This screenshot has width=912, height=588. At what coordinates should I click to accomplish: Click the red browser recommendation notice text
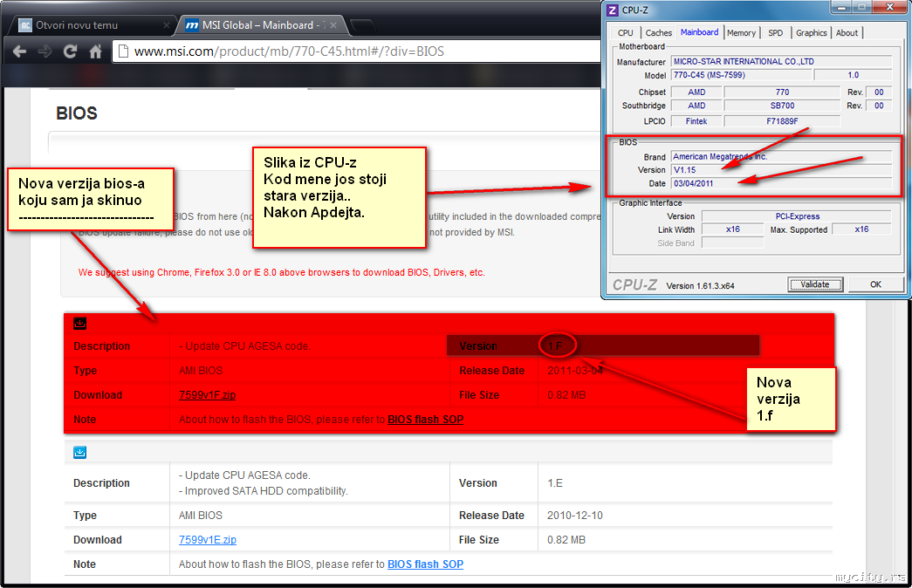tap(282, 272)
